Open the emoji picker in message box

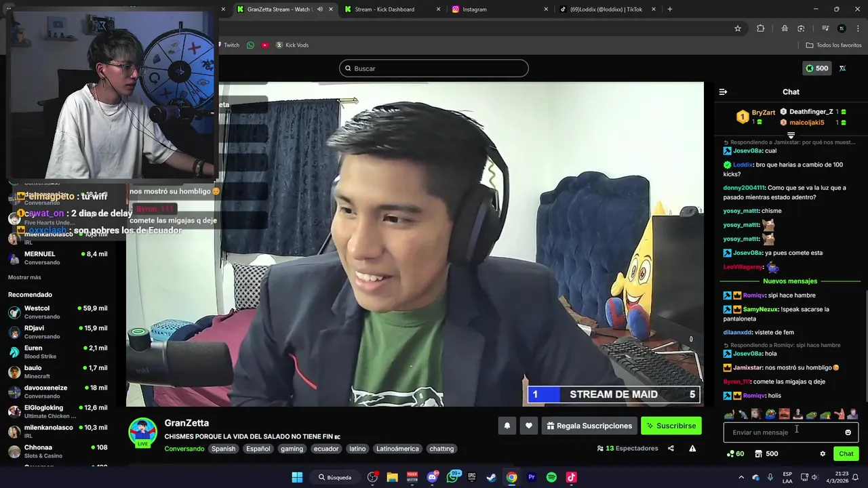[848, 432]
